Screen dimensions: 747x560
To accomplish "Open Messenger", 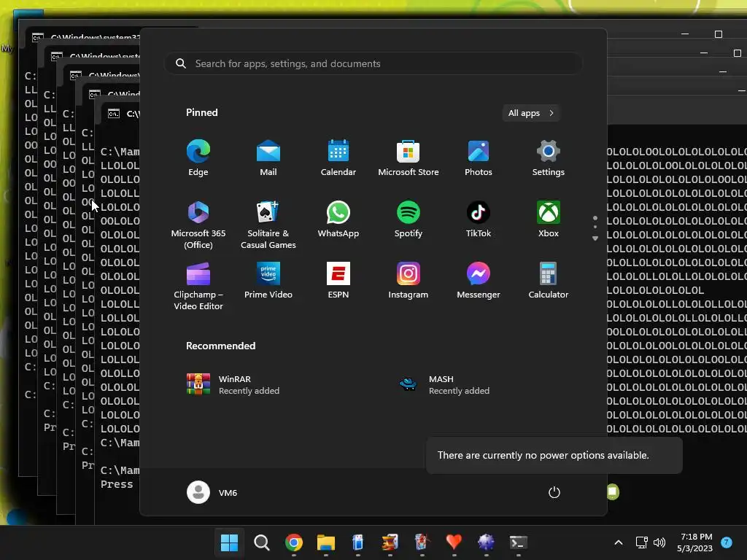I will [x=479, y=281].
